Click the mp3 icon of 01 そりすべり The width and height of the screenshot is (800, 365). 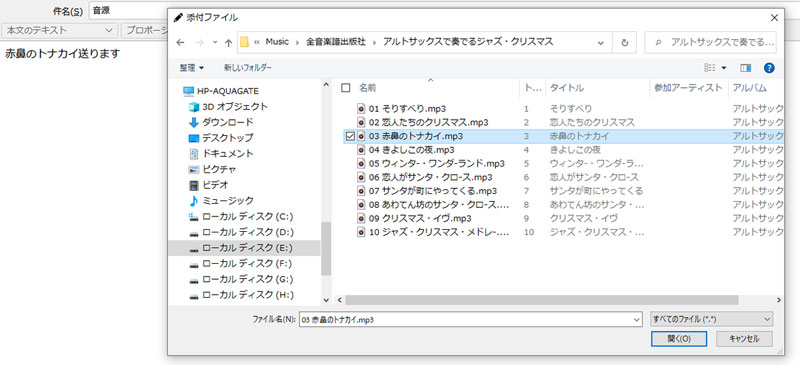(362, 109)
